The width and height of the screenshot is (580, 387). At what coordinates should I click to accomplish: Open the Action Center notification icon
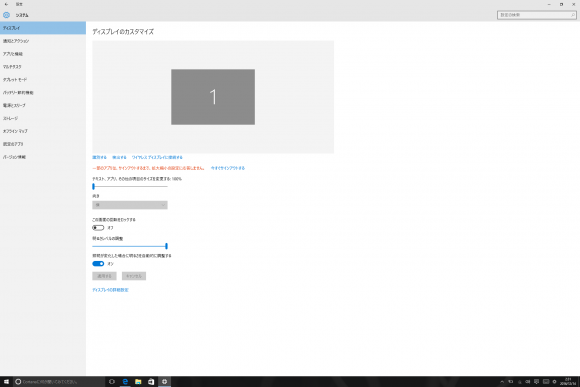pos(537,382)
